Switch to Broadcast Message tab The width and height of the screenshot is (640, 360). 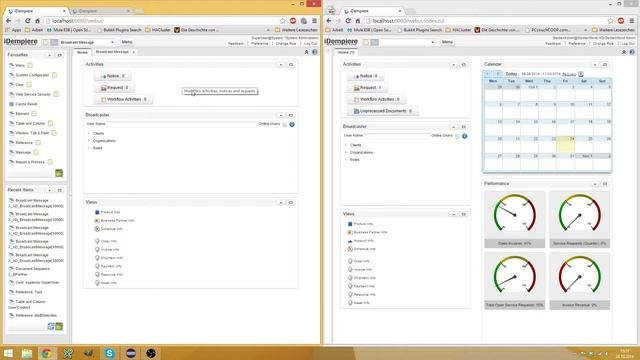point(112,52)
